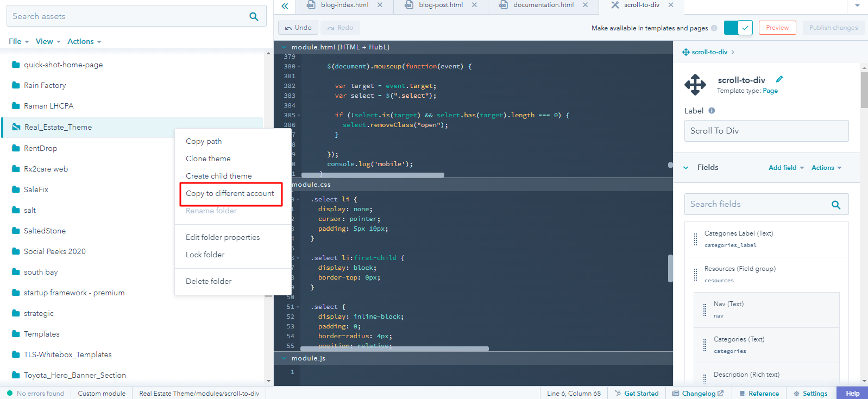Collapse the Fields section chevron
Image resolution: width=868 pixels, height=399 pixels.
[x=685, y=168]
